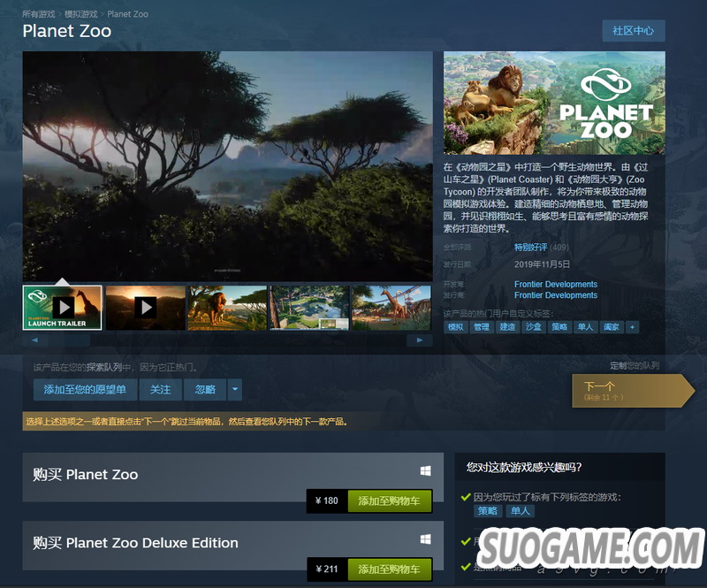The width and height of the screenshot is (707, 588).
Task: Select the aerial zoo view screenshot thumbnail
Action: pos(309,308)
